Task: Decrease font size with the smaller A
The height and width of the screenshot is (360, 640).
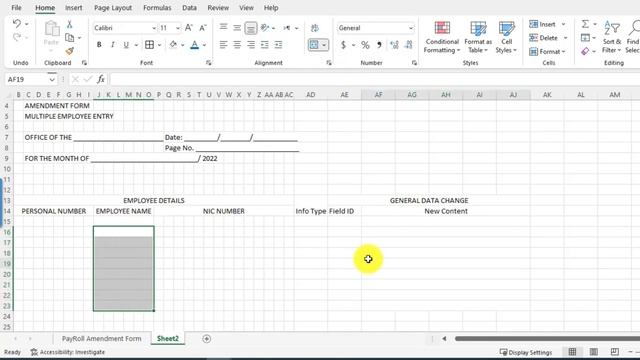Action: [202, 28]
